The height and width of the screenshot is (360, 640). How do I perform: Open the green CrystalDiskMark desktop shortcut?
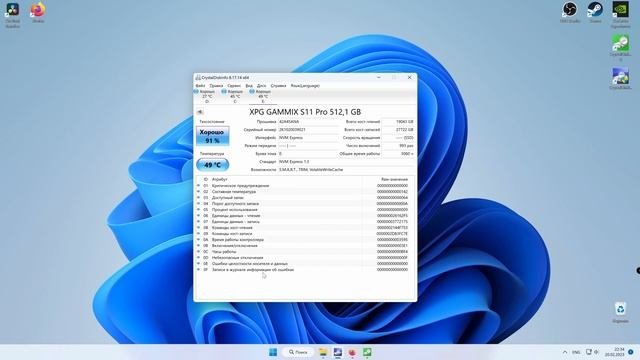(620, 48)
